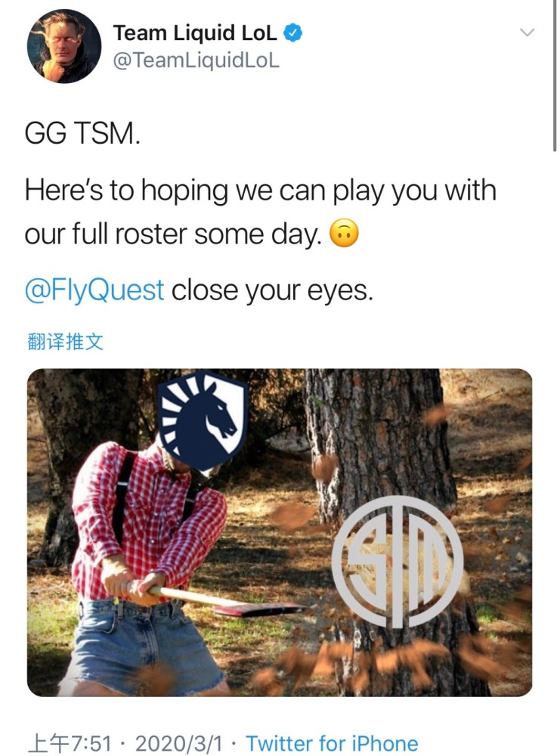Click the "Here's to hoping" text line
This screenshot has width=560, height=756.
260,190
